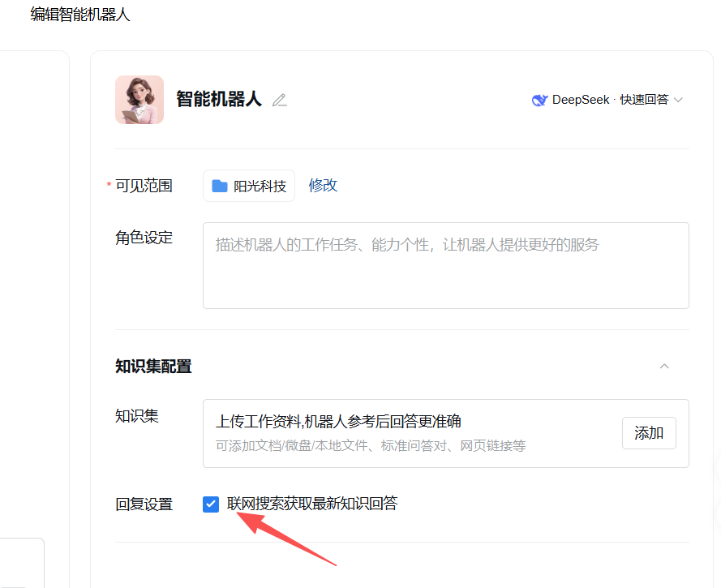Click the 角色设定 field label
This screenshot has width=721, height=588.
[144, 238]
